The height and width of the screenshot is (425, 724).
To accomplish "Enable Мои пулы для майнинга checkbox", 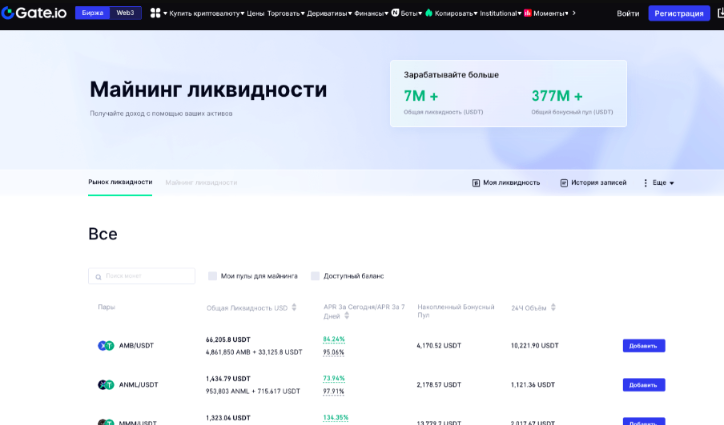I will pos(212,276).
